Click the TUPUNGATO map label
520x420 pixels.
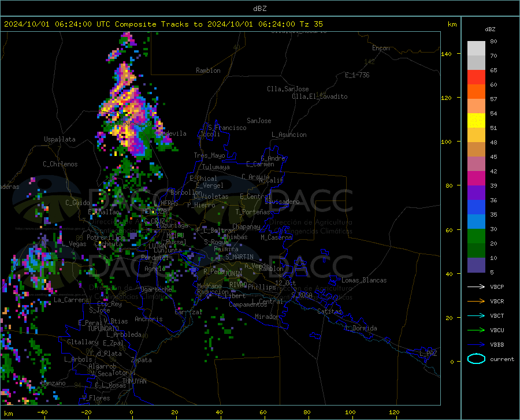(103, 329)
